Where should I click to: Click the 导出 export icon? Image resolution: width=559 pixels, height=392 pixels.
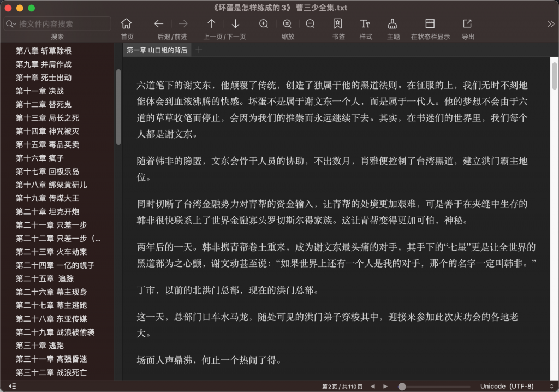pos(467,24)
